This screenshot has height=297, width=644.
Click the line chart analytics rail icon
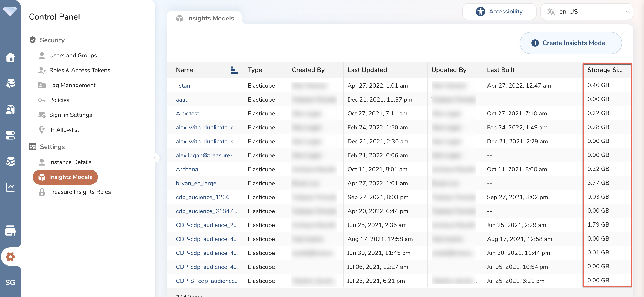pyautogui.click(x=10, y=187)
